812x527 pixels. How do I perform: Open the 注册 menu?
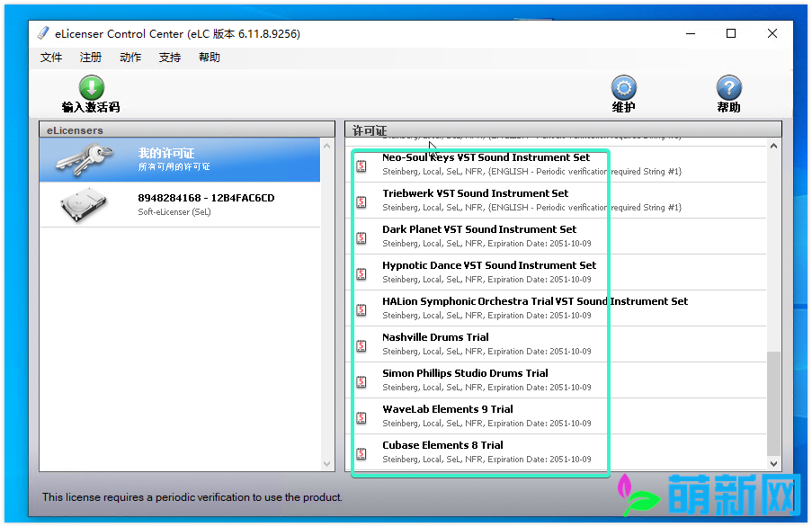click(x=91, y=58)
